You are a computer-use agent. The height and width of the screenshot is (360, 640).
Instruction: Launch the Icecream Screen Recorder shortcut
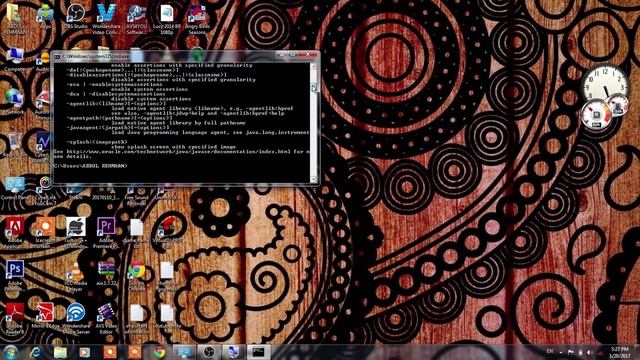(x=45, y=233)
